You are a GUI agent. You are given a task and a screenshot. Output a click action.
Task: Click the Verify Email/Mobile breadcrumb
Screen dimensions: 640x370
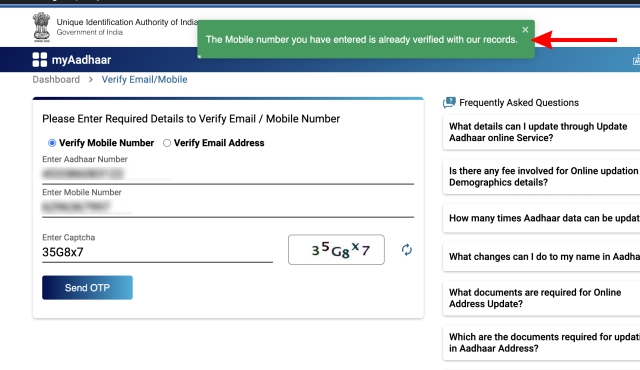[144, 80]
